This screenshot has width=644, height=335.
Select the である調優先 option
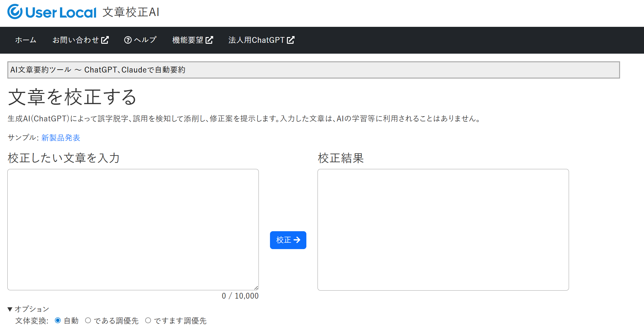point(88,321)
